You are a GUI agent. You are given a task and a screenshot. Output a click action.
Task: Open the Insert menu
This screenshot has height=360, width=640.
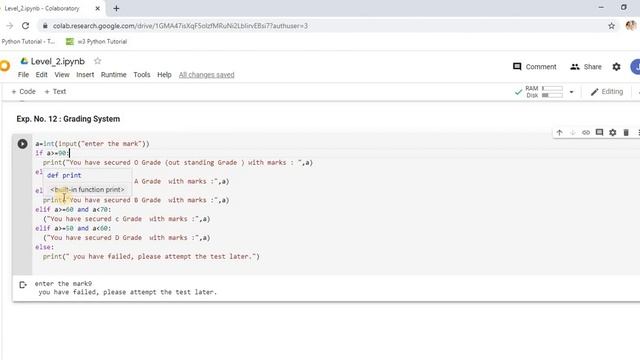pyautogui.click(x=85, y=75)
